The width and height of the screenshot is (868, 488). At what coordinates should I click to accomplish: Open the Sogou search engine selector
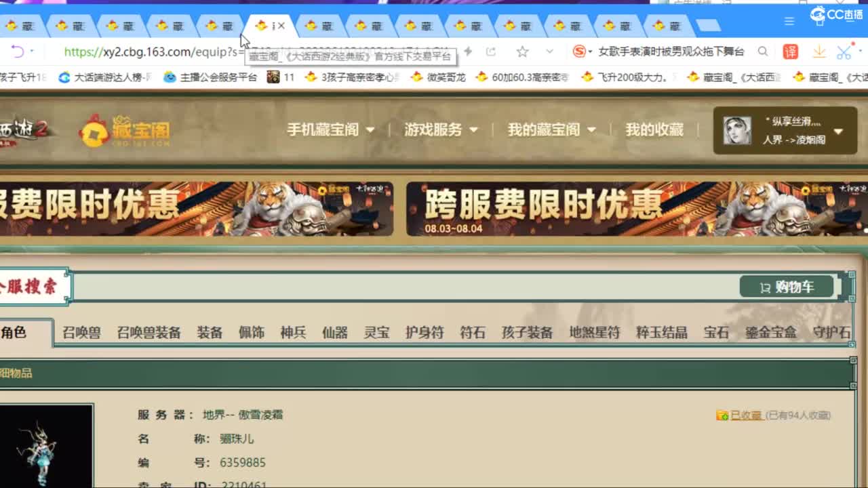click(582, 52)
